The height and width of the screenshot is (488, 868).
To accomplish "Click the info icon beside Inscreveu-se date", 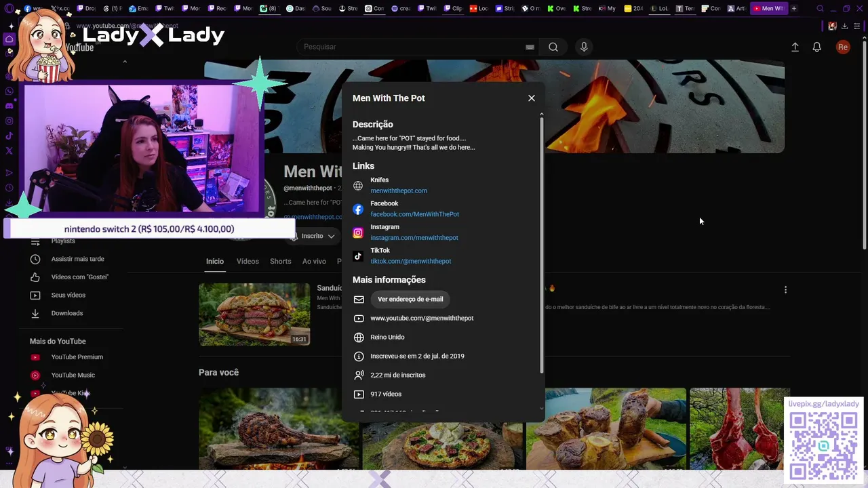I will [359, 357].
